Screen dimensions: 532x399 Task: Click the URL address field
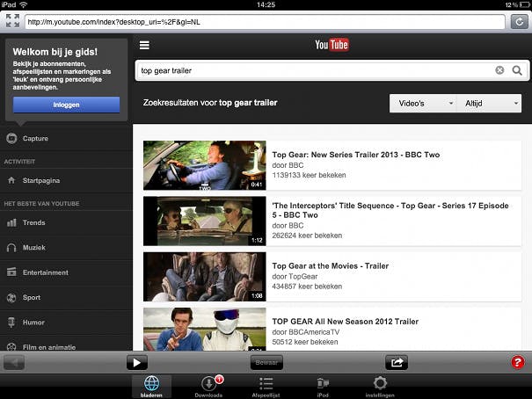click(x=264, y=21)
